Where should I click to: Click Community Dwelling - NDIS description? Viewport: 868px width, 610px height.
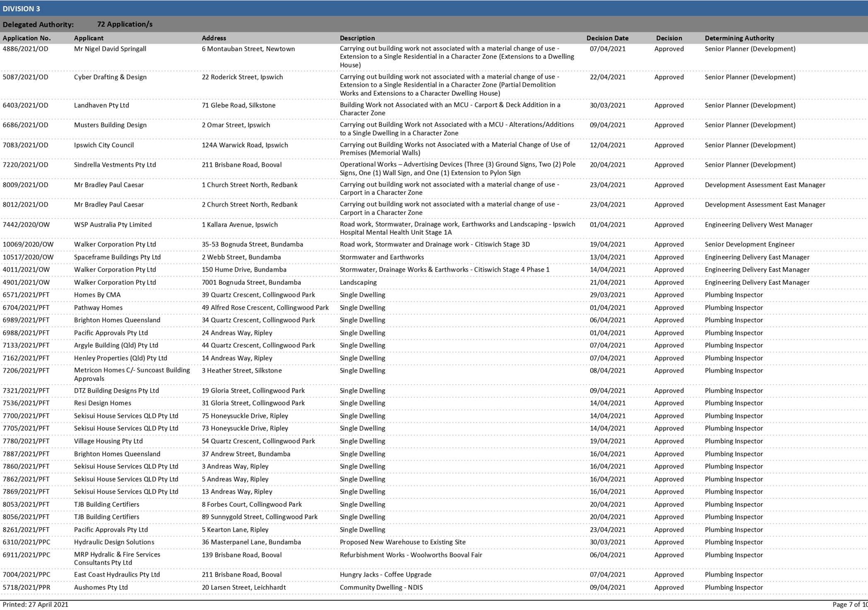click(x=381, y=587)
